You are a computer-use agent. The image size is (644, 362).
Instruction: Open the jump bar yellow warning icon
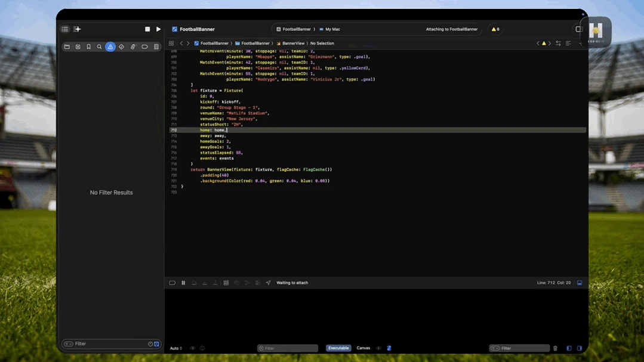[544, 43]
